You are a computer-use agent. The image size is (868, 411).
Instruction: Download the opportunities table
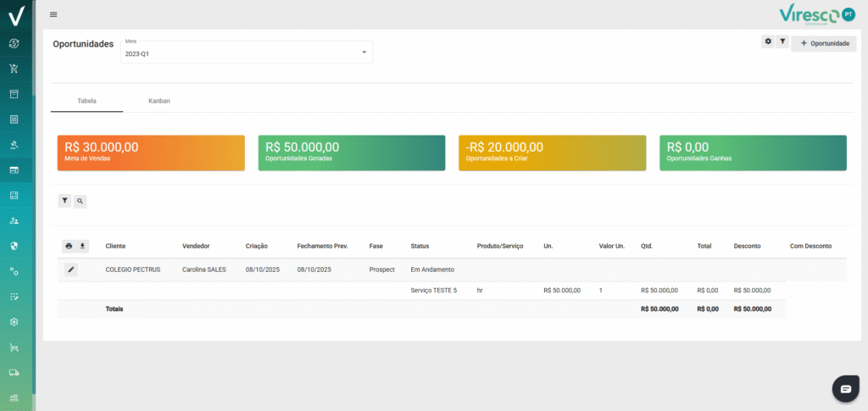point(82,246)
